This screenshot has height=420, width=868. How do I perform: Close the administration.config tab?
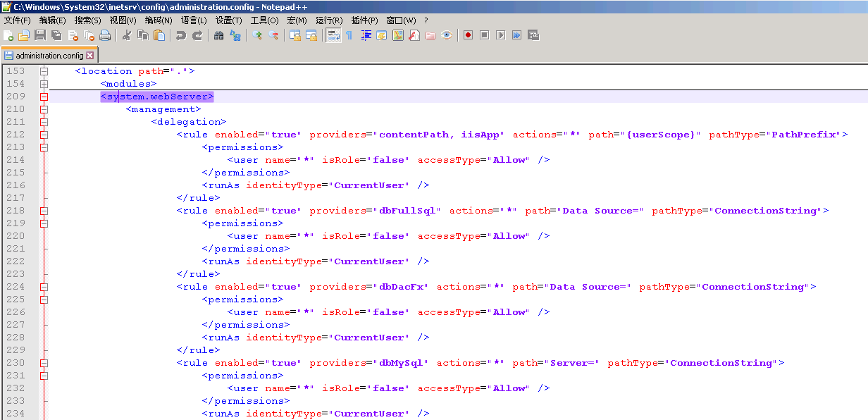click(x=90, y=55)
